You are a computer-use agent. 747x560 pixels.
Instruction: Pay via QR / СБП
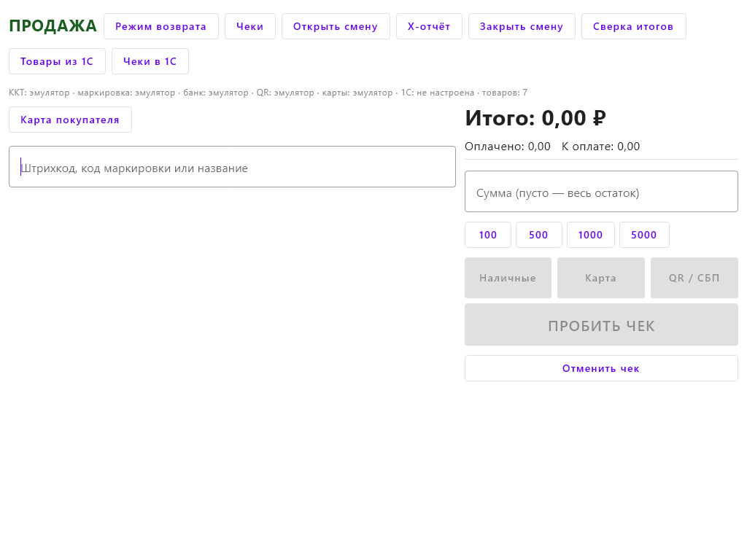tap(694, 278)
